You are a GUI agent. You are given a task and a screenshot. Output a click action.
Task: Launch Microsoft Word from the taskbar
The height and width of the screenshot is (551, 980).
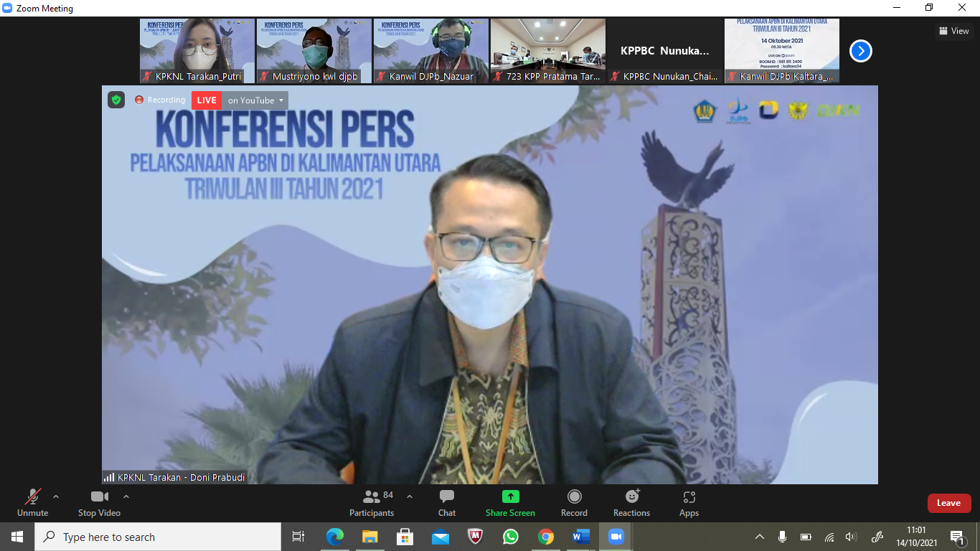point(580,536)
